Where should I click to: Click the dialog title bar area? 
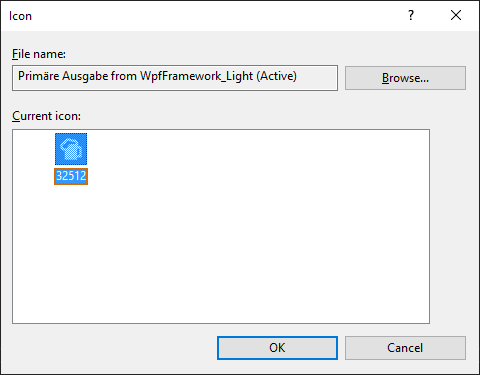[213, 16]
